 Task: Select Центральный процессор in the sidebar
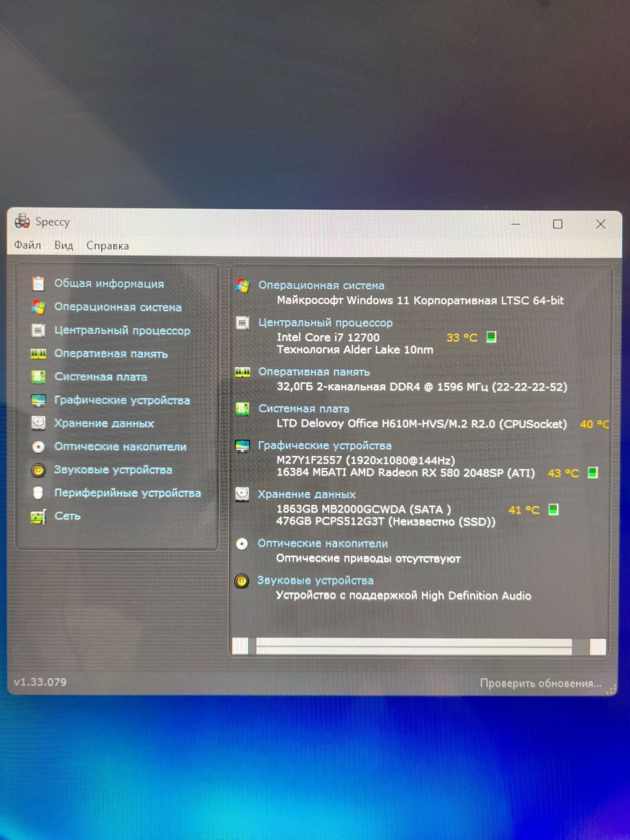(122, 331)
